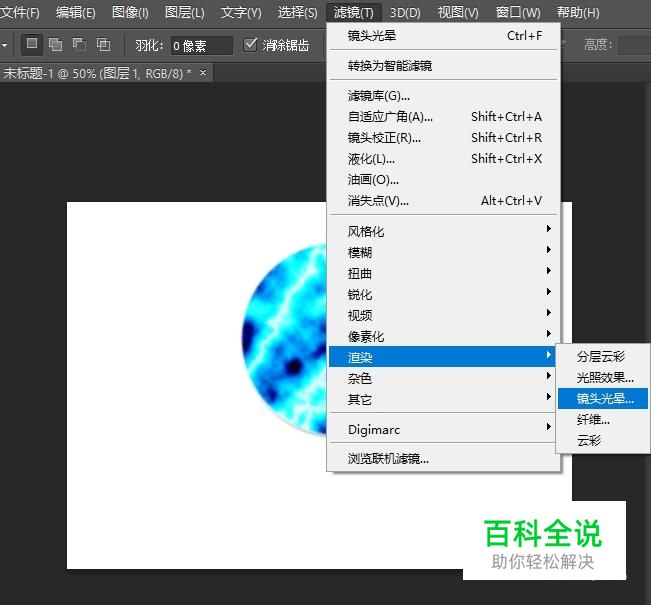Choose 转换为智能滤镜

pyautogui.click(x=443, y=66)
